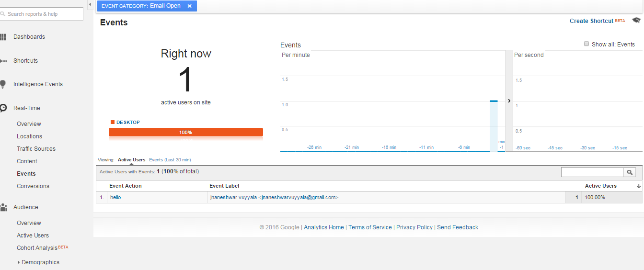This screenshot has width=644, height=270.
Task: Click the Event Label column header
Action: (224, 186)
